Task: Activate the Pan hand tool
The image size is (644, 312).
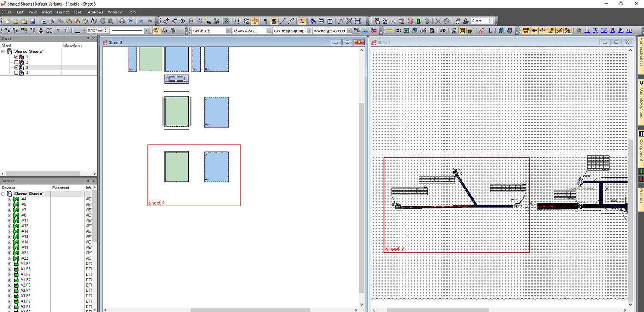Action: click(x=447, y=21)
